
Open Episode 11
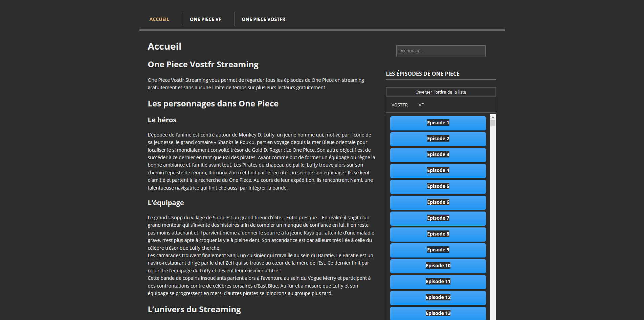coord(438,282)
